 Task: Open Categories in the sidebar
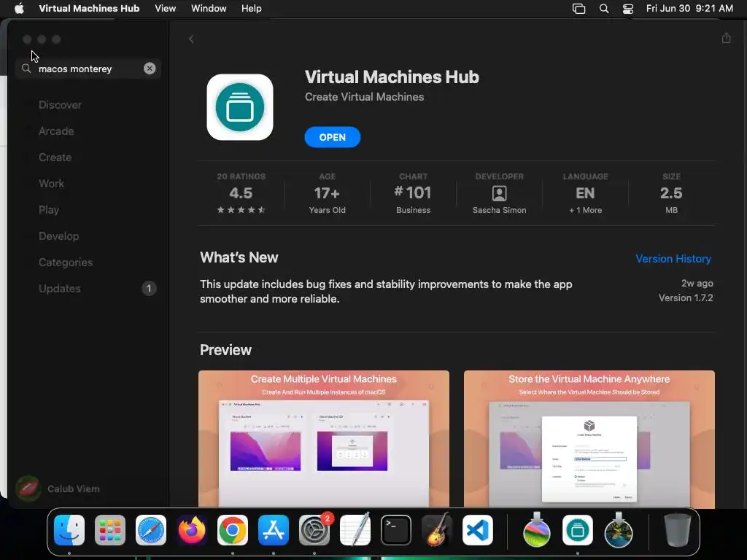pyautogui.click(x=66, y=262)
